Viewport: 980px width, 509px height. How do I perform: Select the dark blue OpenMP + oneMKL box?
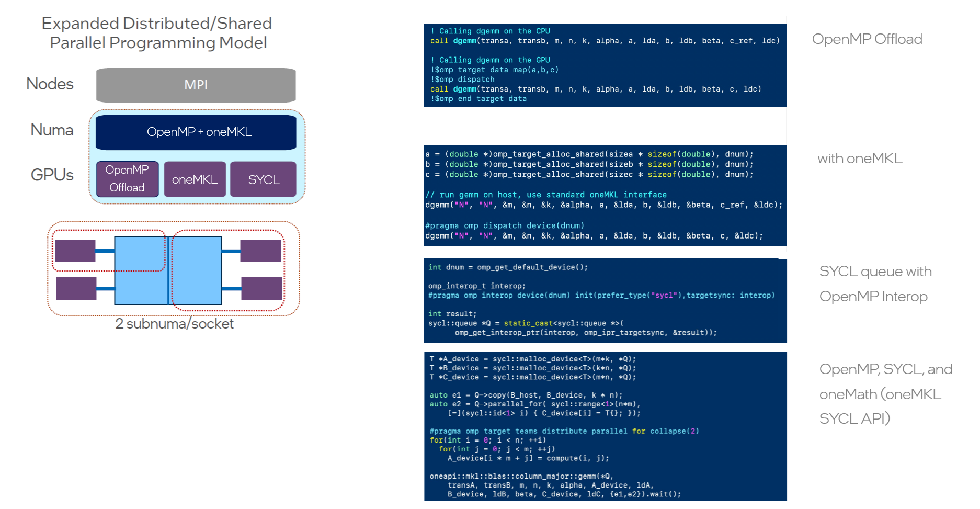(x=196, y=132)
